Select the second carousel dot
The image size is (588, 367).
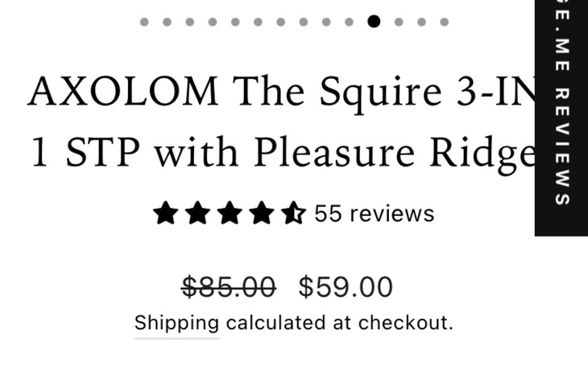click(167, 22)
